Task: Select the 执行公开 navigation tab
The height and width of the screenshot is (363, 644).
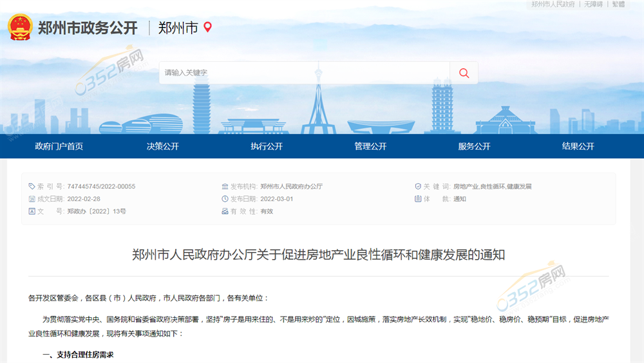Action: [267, 146]
